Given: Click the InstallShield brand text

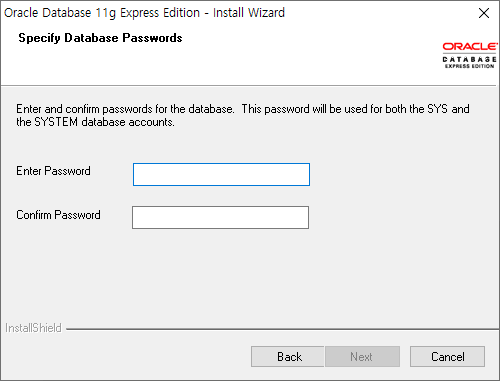Looking at the screenshot, I should tap(33, 328).
